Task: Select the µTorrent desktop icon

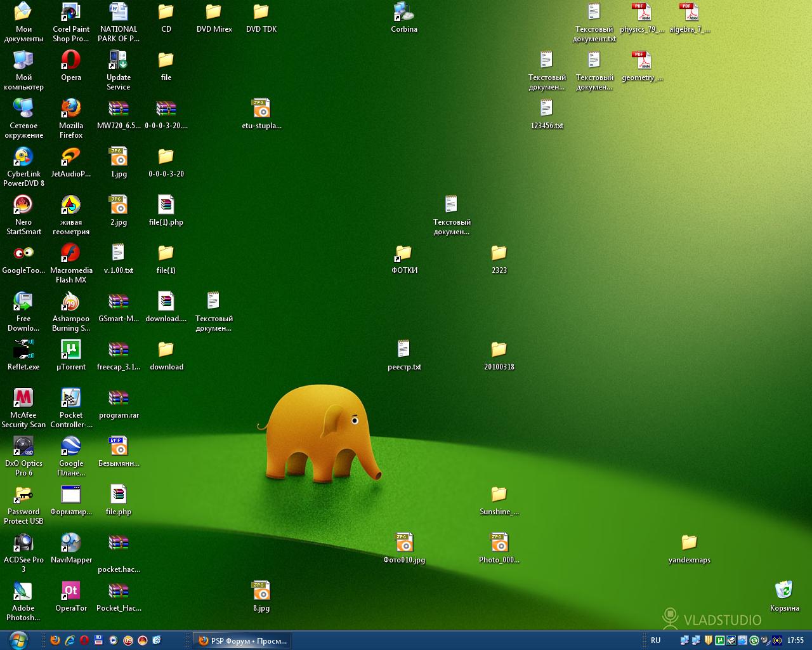Action: 70,350
